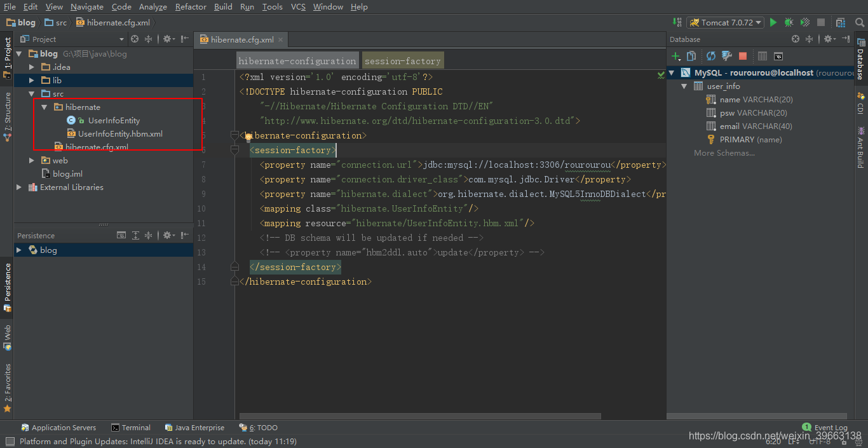Run Tomcat with the green play button

tap(773, 22)
